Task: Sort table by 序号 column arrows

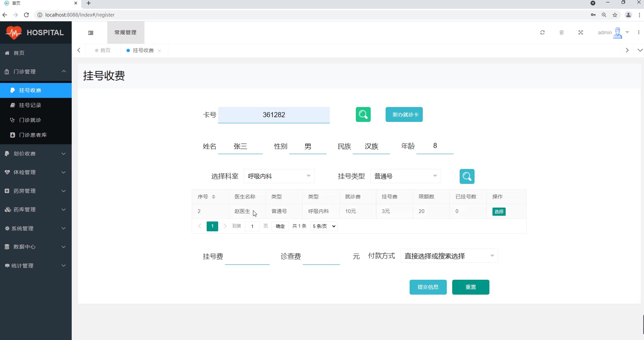Action: (213, 197)
